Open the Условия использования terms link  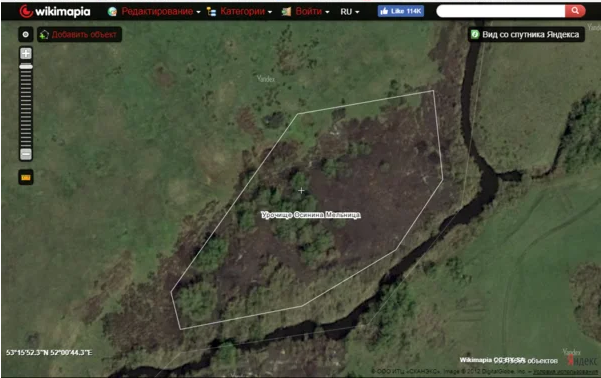[x=565, y=371]
